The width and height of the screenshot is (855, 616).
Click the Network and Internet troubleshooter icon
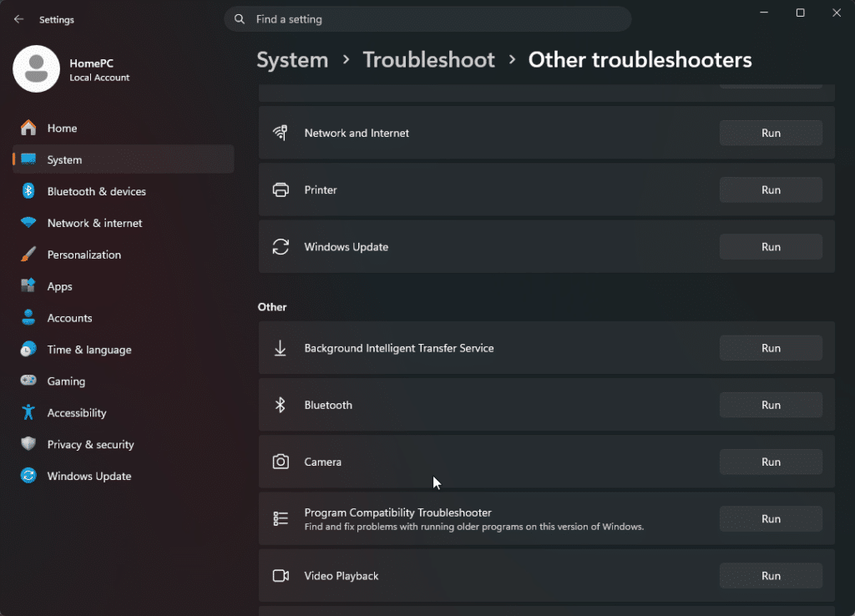point(281,133)
